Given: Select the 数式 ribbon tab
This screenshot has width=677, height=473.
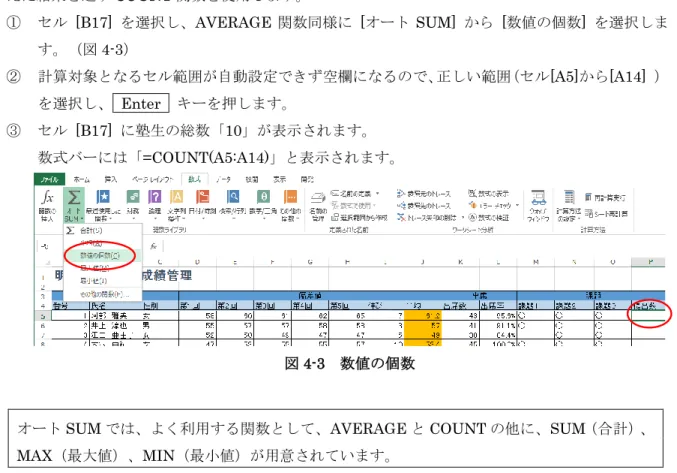Looking at the screenshot, I should [195, 179].
